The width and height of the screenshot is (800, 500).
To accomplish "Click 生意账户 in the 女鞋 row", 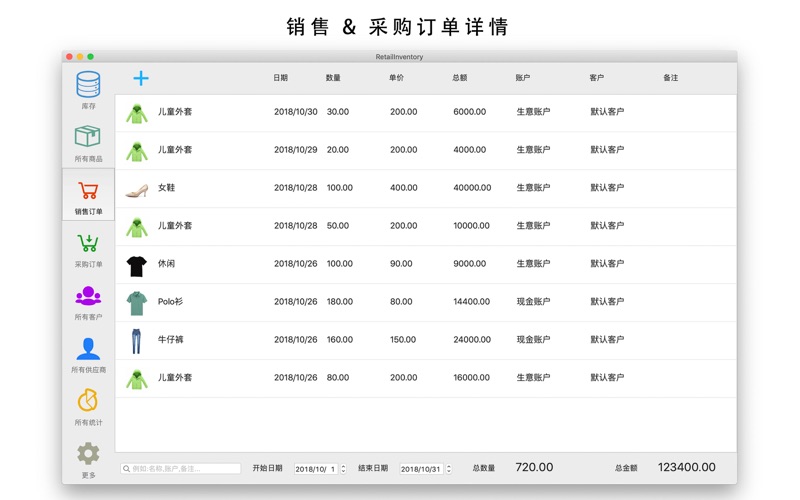I will [x=533, y=187].
